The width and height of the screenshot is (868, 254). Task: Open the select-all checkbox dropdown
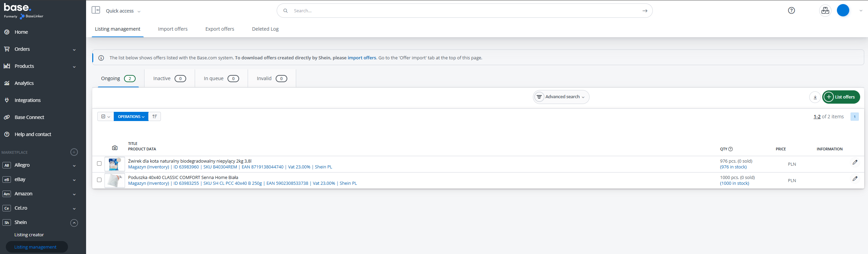[x=106, y=117]
